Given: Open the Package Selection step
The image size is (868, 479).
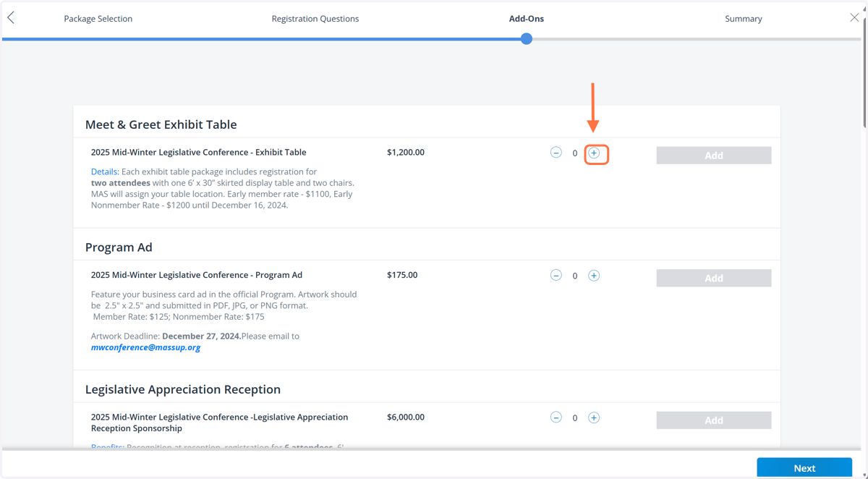Looking at the screenshot, I should tap(98, 19).
